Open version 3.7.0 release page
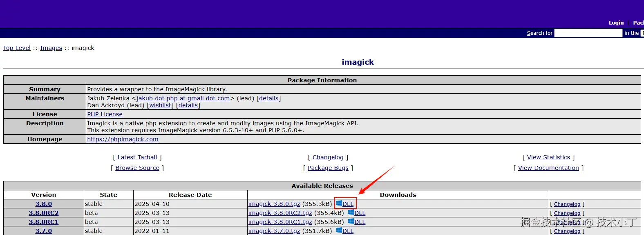Image resolution: width=644 pixels, height=235 pixels. 44,231
